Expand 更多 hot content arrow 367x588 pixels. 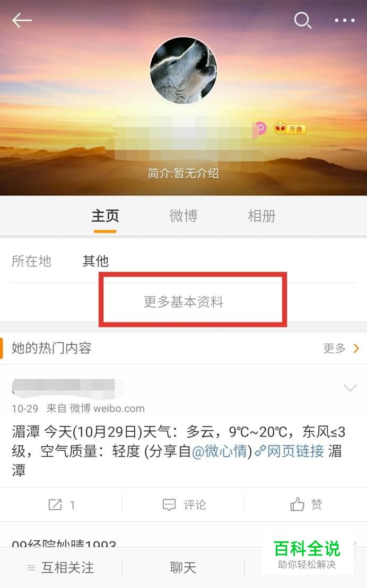click(340, 349)
